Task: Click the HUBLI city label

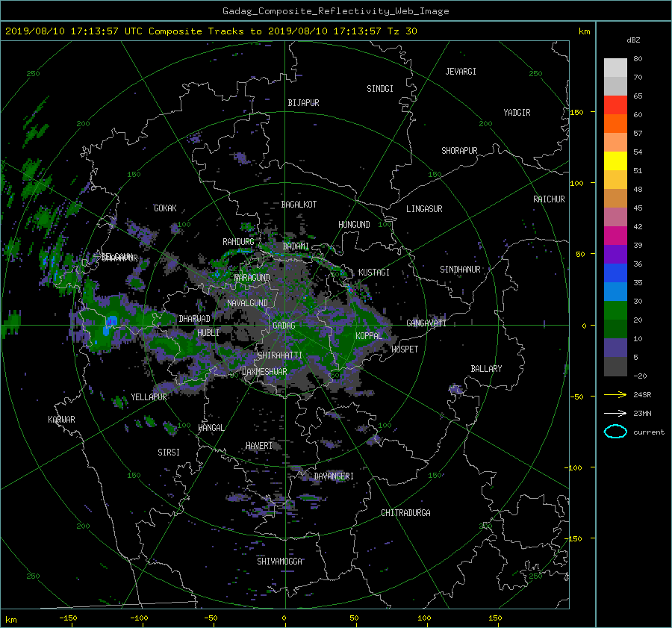Action: click(208, 332)
